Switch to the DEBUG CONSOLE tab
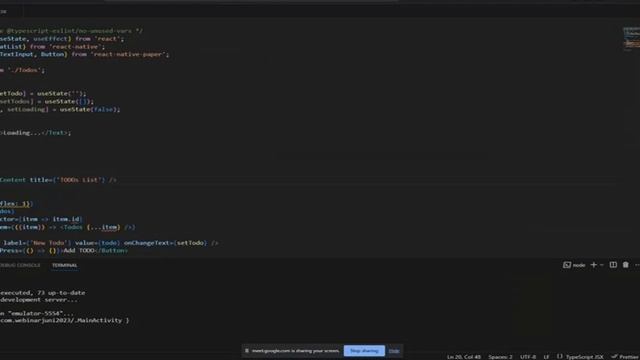Image resolution: width=640 pixels, height=360 pixels. click(20, 265)
